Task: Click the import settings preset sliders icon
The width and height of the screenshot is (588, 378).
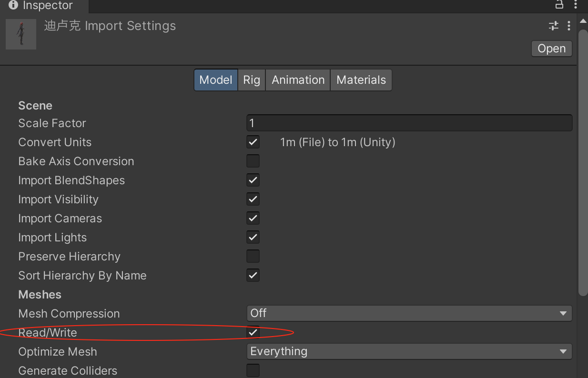Action: point(554,26)
